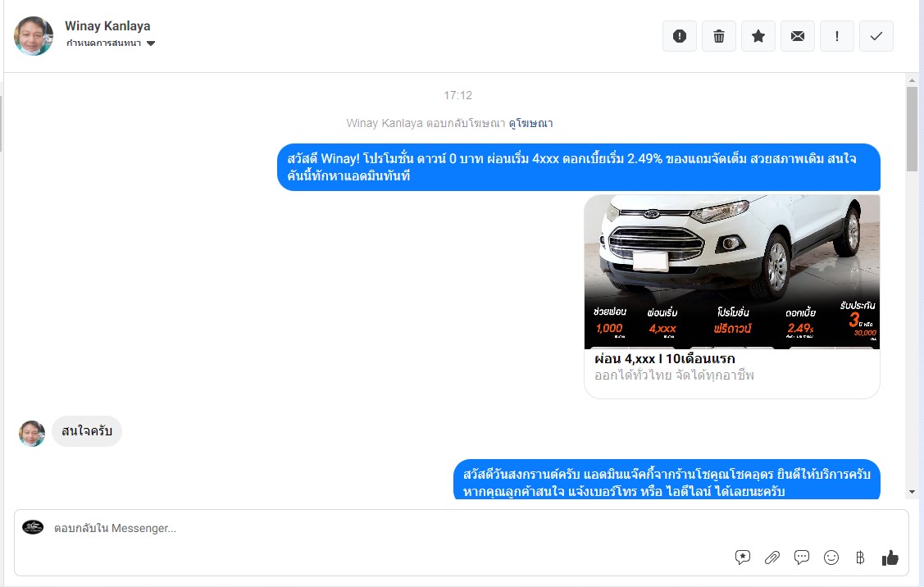The height and width of the screenshot is (587, 924).
Task: Mark conversation as unread envelope icon
Action: pyautogui.click(x=797, y=36)
